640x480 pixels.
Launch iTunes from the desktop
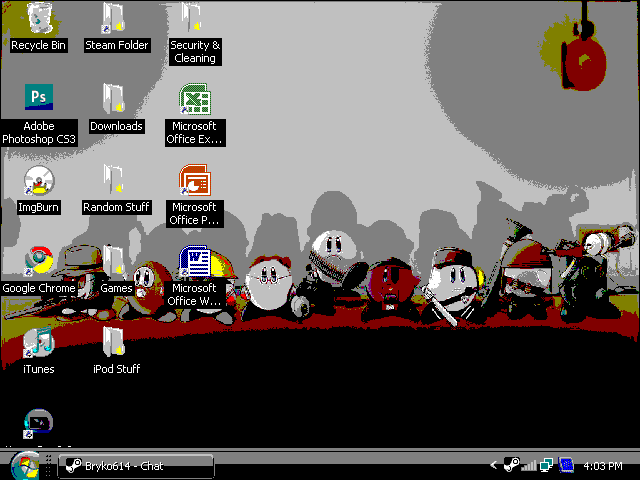(39, 342)
